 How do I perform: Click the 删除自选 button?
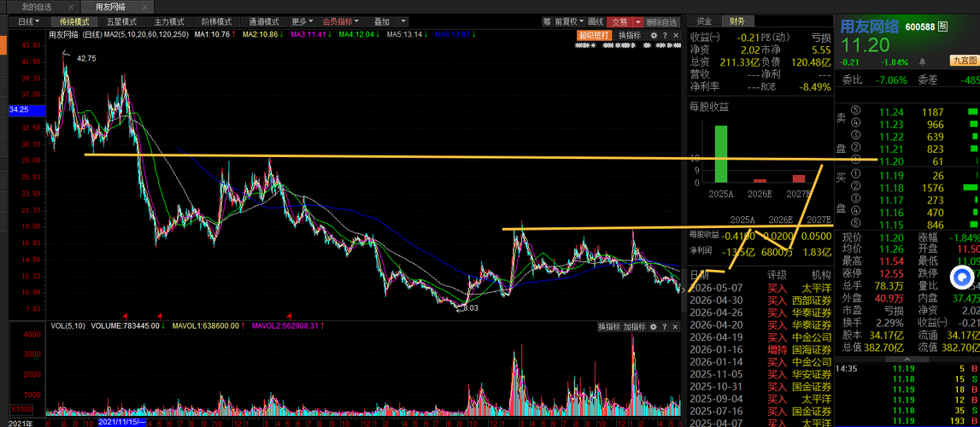662,21
